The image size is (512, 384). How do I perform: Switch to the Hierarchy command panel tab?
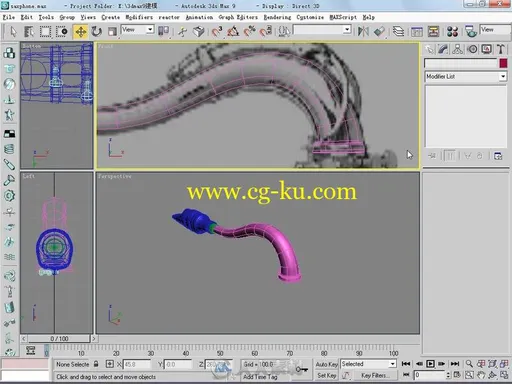click(458, 49)
